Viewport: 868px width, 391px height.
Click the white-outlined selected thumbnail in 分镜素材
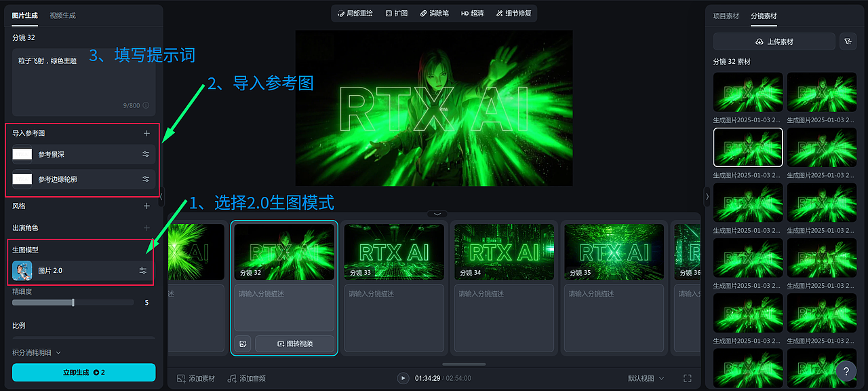(x=748, y=147)
